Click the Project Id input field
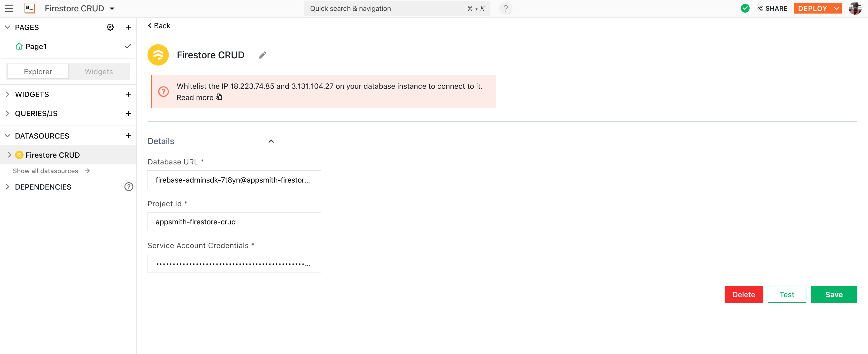The image size is (868, 354). pyautogui.click(x=234, y=222)
